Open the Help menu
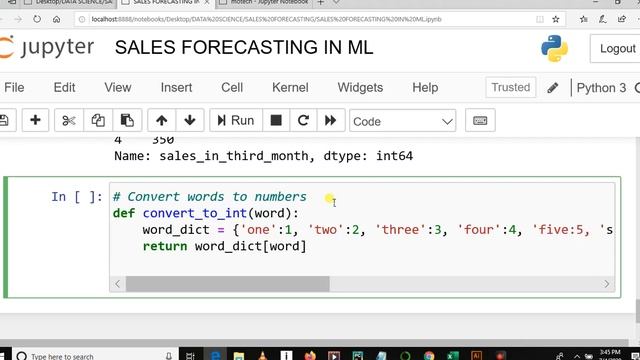This screenshot has width=640, height=360. tap(425, 87)
